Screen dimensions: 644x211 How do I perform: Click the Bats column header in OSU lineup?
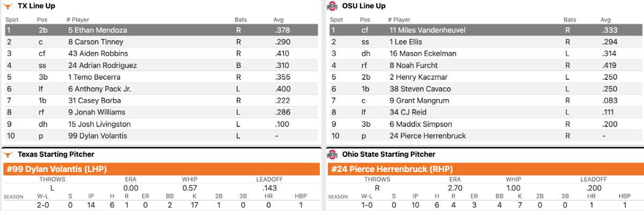[x=570, y=20]
